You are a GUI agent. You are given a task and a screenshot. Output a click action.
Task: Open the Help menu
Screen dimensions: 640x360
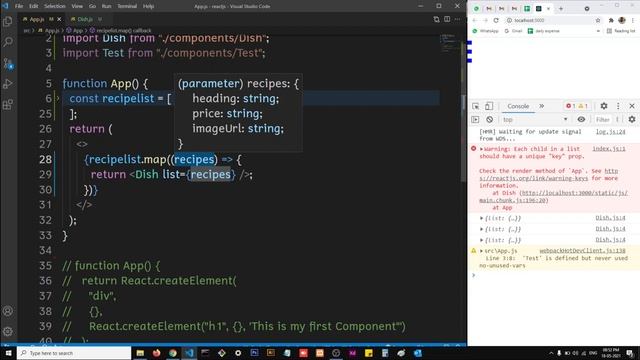(x=149, y=6)
